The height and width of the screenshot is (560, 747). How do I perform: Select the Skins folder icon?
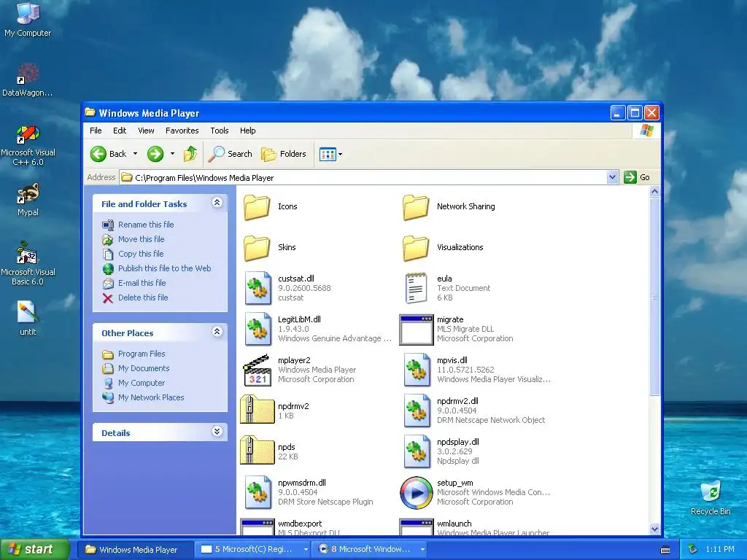258,248
